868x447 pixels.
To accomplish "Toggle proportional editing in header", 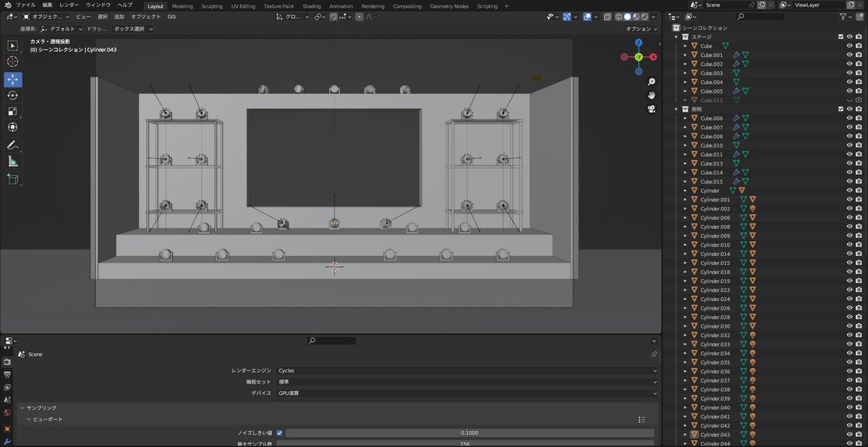I will click(x=359, y=17).
